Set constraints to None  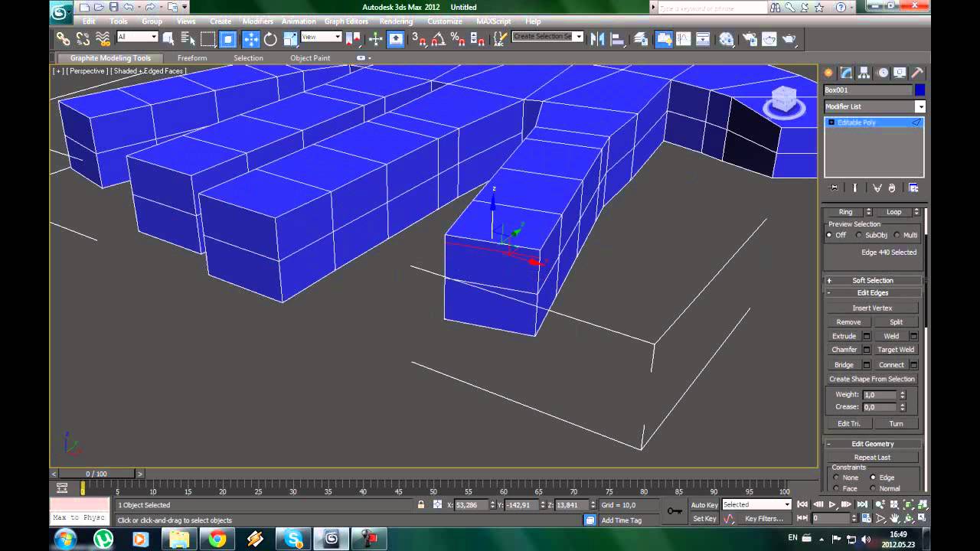836,478
